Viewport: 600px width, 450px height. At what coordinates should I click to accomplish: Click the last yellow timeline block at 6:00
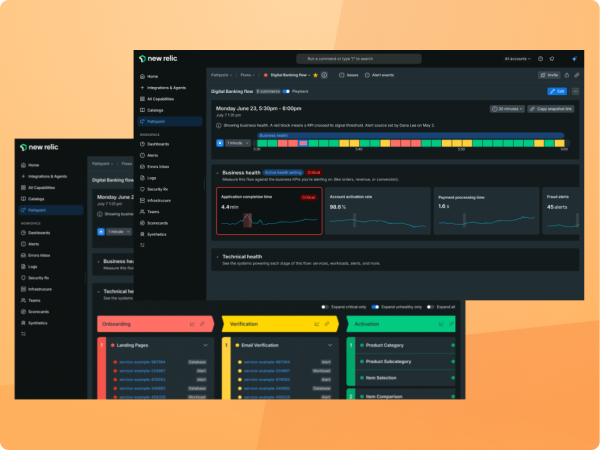click(559, 143)
